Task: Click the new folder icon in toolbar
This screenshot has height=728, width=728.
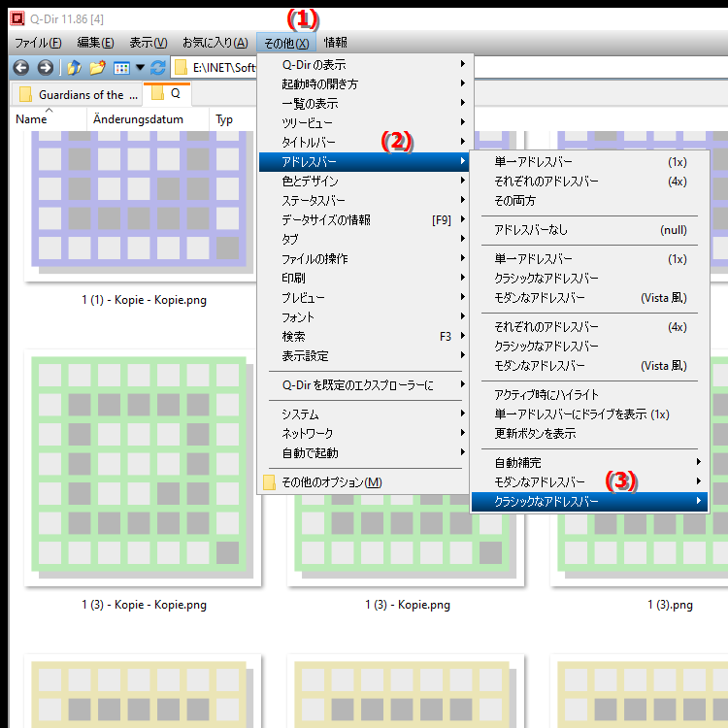Action: click(97, 68)
